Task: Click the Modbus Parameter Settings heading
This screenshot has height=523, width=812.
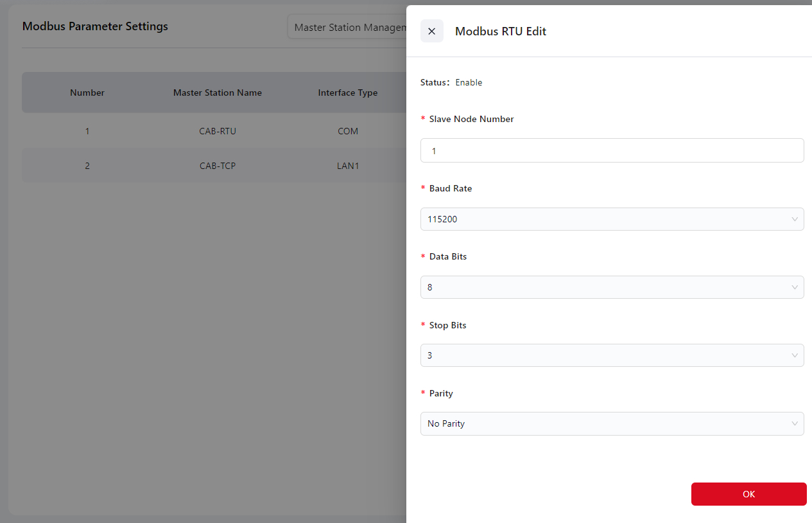Action: click(x=95, y=26)
